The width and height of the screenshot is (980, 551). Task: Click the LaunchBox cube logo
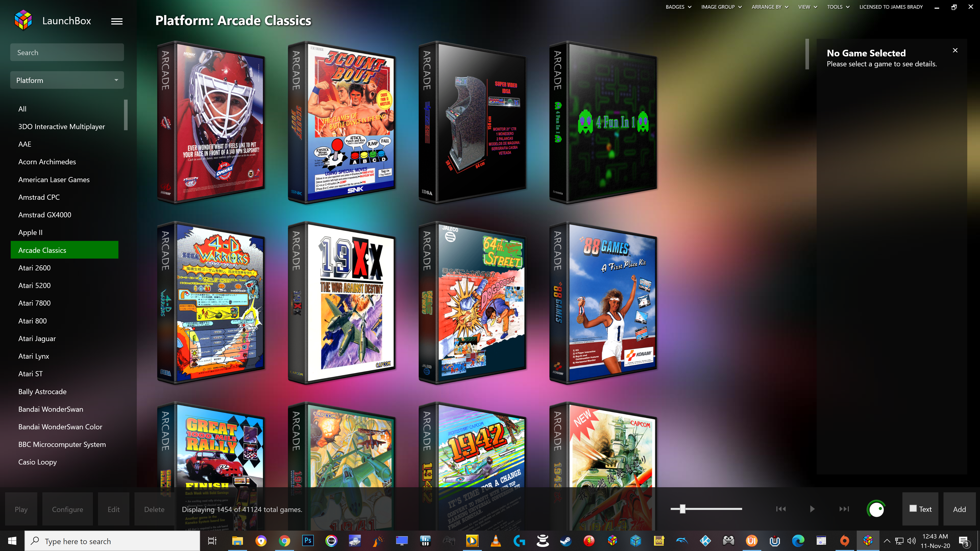point(23,20)
